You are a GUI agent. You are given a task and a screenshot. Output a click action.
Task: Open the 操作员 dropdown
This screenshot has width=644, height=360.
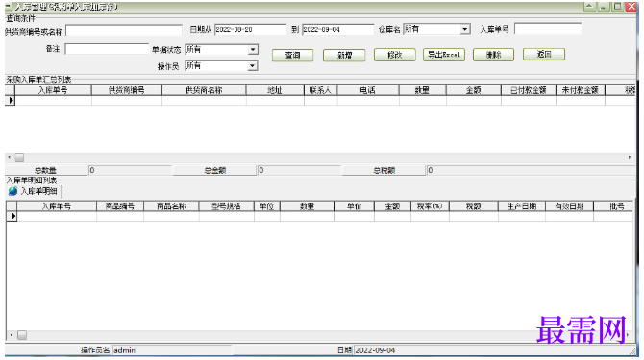coord(253,66)
